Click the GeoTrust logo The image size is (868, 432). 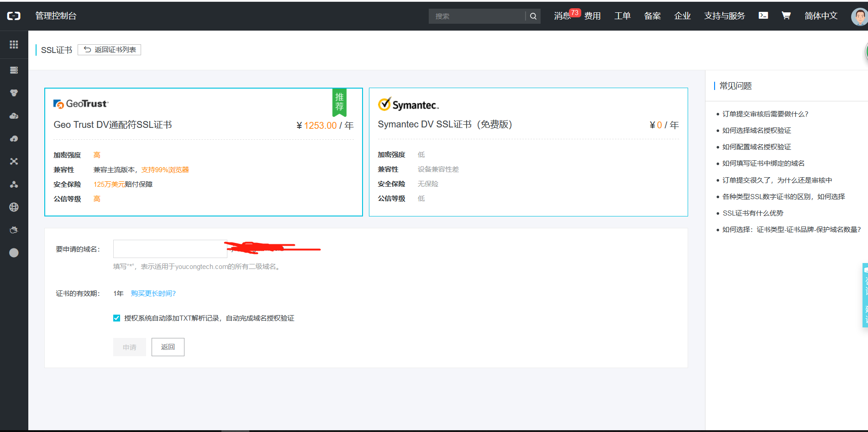[x=81, y=104]
